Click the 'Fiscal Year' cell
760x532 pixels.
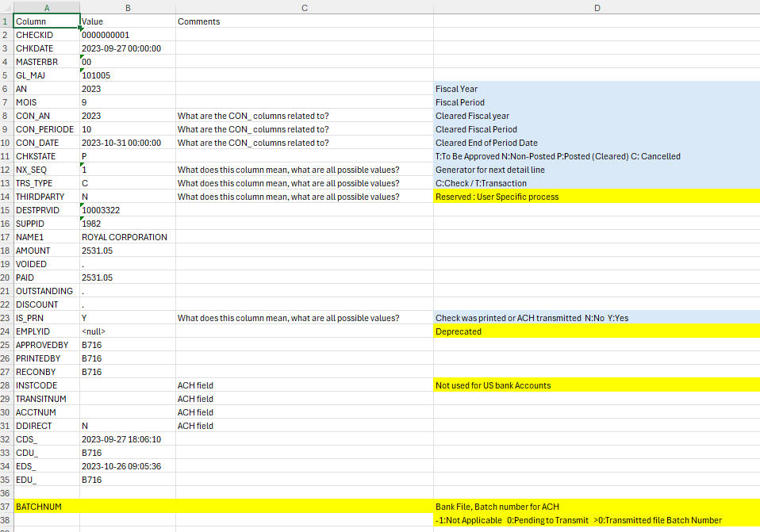pyautogui.click(x=596, y=89)
